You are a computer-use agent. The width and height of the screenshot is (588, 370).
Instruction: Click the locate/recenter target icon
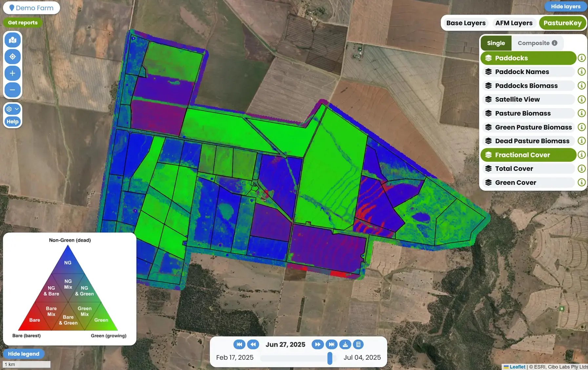[12, 57]
